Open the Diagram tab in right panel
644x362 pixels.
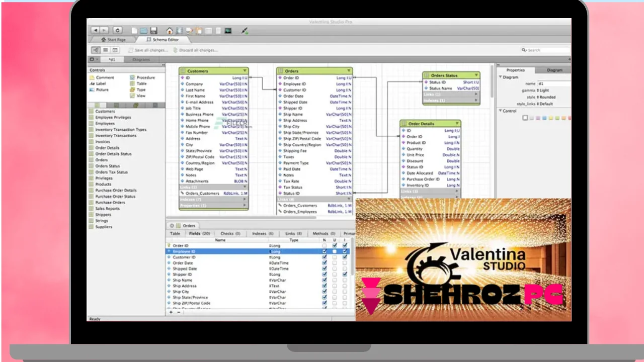(554, 70)
